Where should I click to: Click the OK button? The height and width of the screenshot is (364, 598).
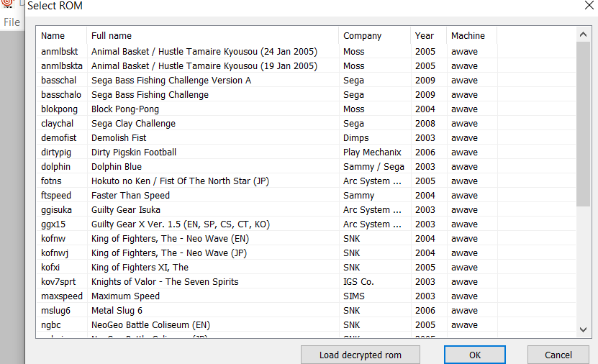click(x=475, y=355)
